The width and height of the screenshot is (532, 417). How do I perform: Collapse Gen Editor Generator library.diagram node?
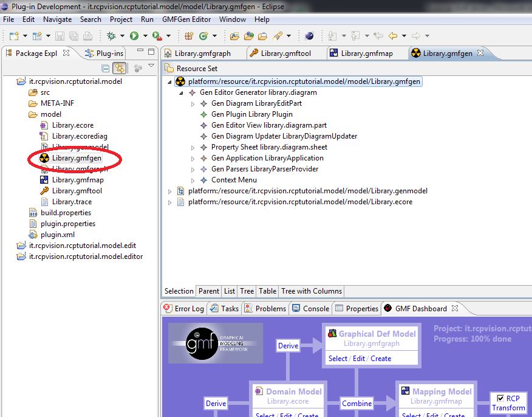(181, 93)
